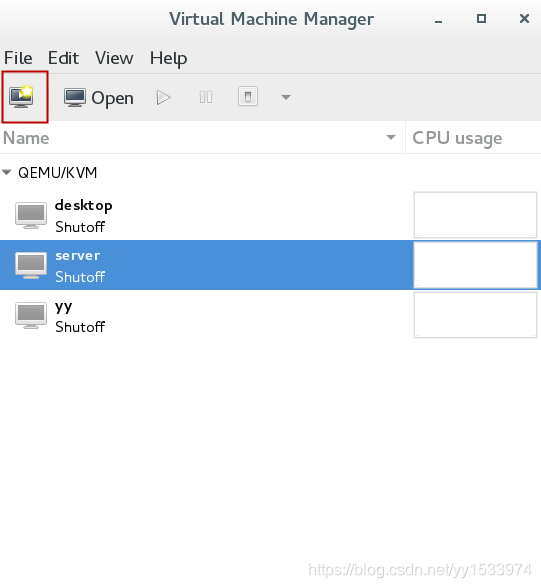Viewport: 541px width, 588px height.
Task: Click desktop's CPU usage graph
Action: (475, 215)
